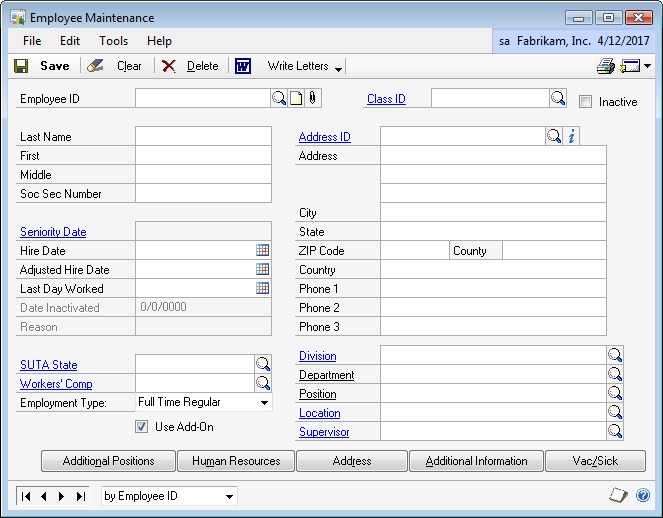
Task: Go to previous record arrow
Action: click(x=44, y=496)
